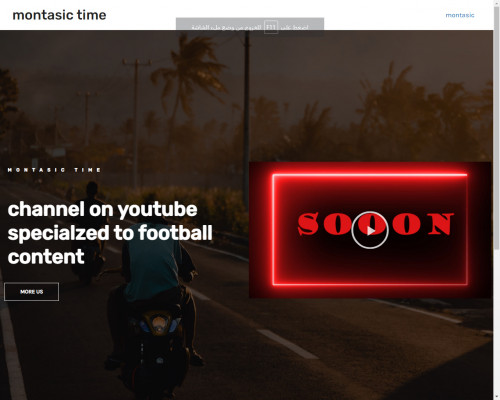Play the SOOON video with the circular play icon
Image resolution: width=500 pixels, height=400 pixels.
370,230
